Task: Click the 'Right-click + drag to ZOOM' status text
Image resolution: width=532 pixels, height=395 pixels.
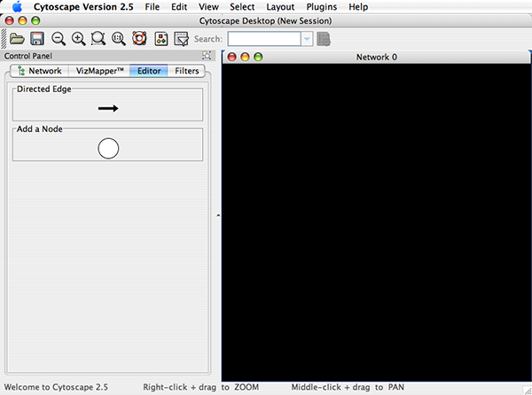Action: tap(201, 387)
